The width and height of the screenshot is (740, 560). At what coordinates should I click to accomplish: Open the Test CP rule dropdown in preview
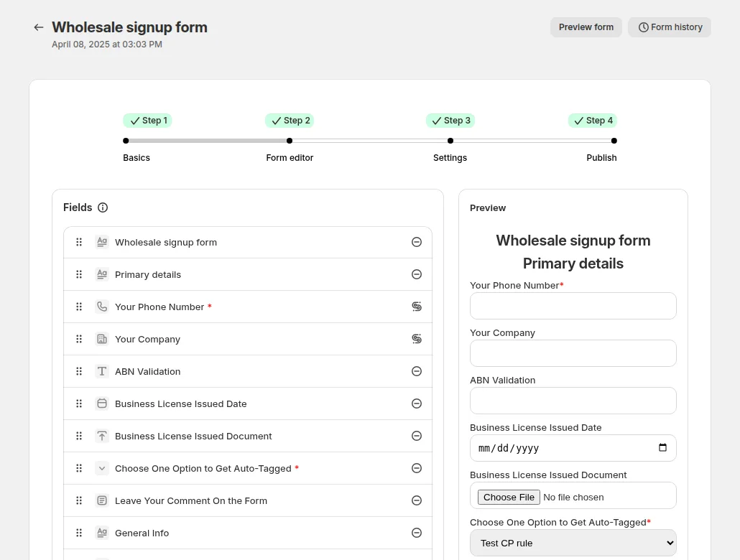click(x=573, y=543)
